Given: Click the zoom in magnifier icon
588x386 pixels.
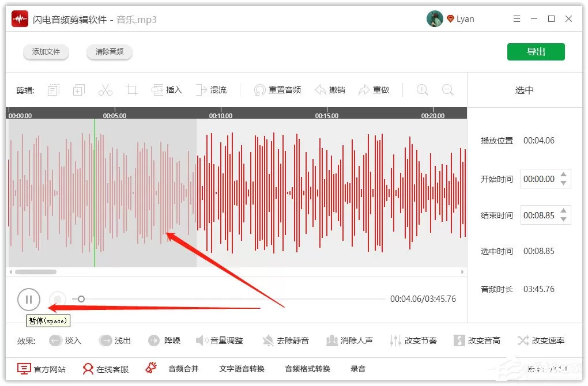Looking at the screenshot, I should tap(422, 90).
